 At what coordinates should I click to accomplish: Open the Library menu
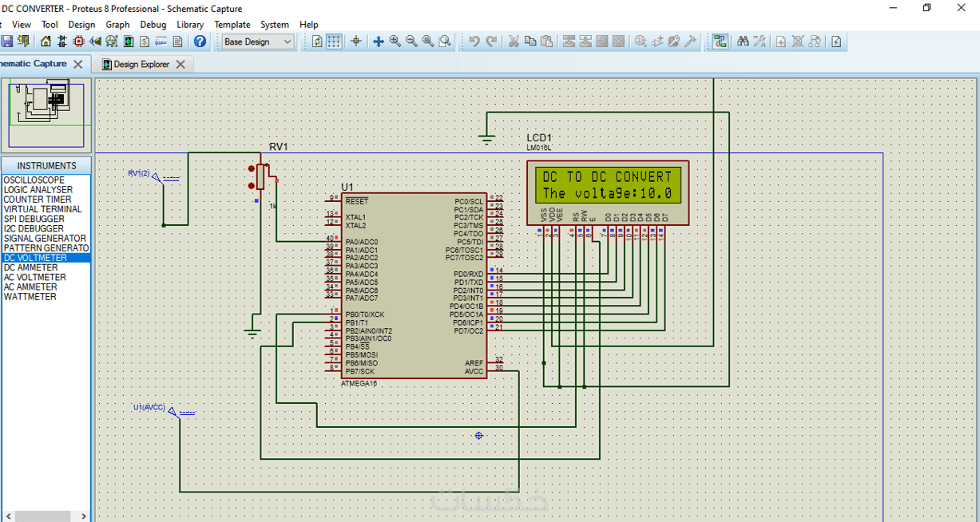click(x=190, y=25)
